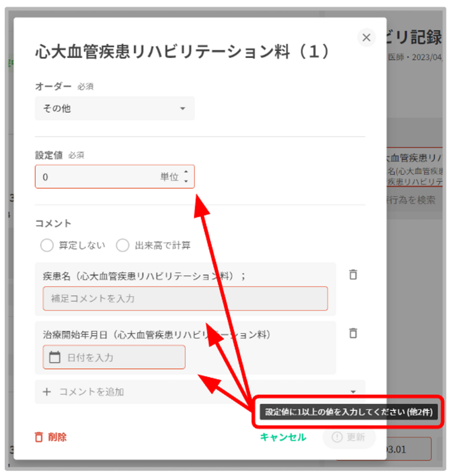This screenshot has height=476, width=453.
Task: Open the オーダー dropdown showing その他
Action: [115, 108]
